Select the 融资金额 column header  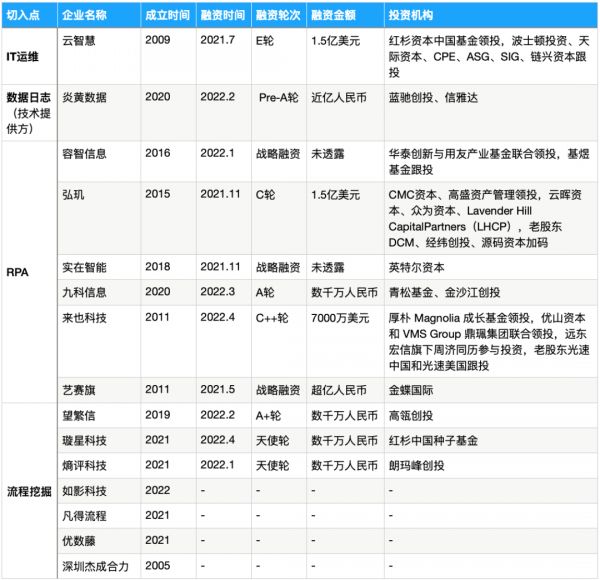[334, 16]
